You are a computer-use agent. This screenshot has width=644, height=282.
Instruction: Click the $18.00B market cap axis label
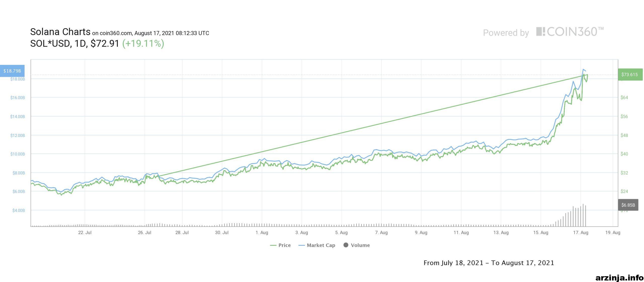[x=18, y=79]
